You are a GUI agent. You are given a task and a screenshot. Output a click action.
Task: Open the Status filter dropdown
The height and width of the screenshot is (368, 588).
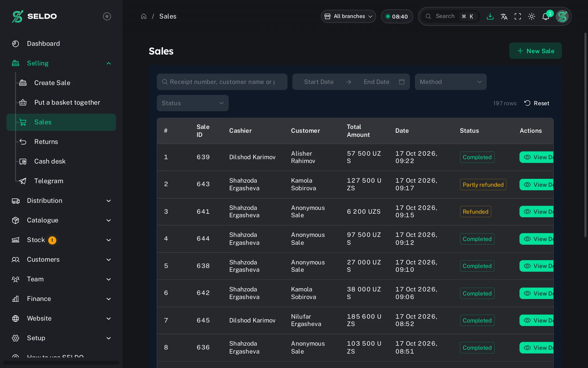click(x=193, y=103)
